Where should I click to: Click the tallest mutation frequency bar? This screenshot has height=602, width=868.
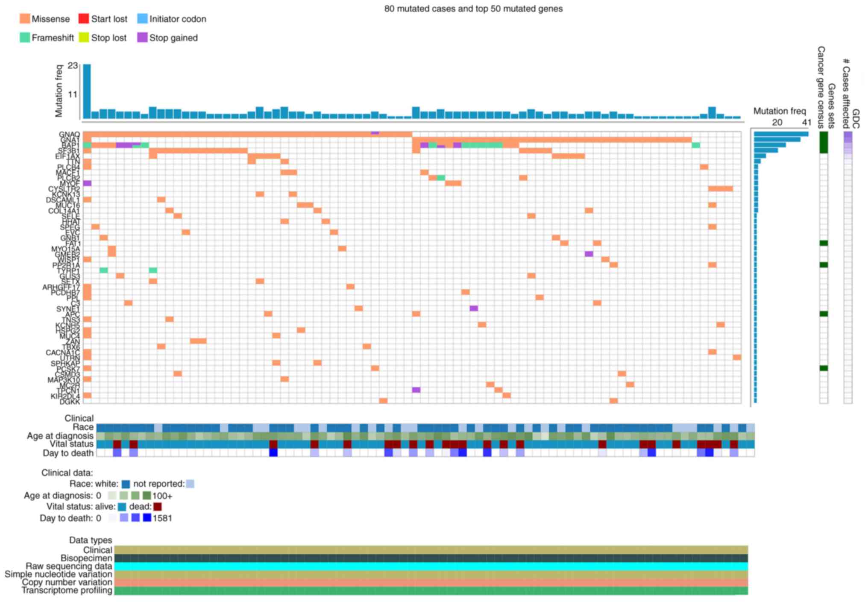point(87,91)
